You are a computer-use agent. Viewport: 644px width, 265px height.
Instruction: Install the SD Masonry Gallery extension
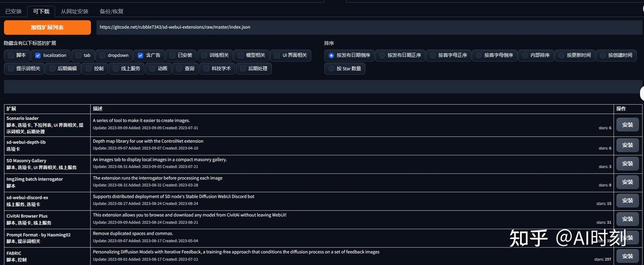tap(627, 163)
